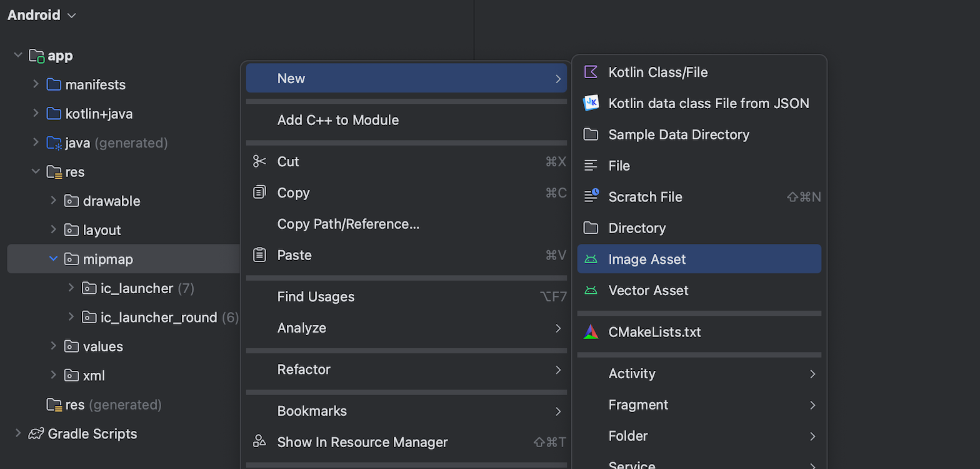Click the Kotlin data class from JSON icon

click(591, 103)
